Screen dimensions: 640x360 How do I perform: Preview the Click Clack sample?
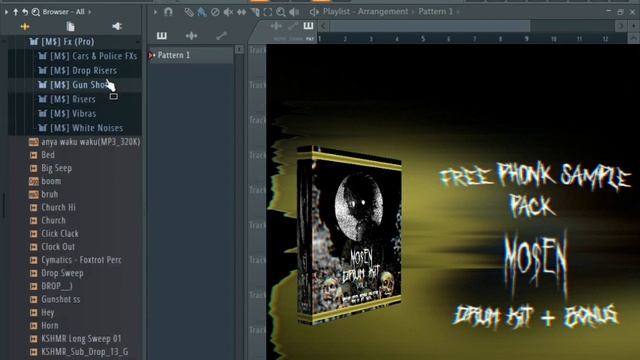[x=54, y=233]
